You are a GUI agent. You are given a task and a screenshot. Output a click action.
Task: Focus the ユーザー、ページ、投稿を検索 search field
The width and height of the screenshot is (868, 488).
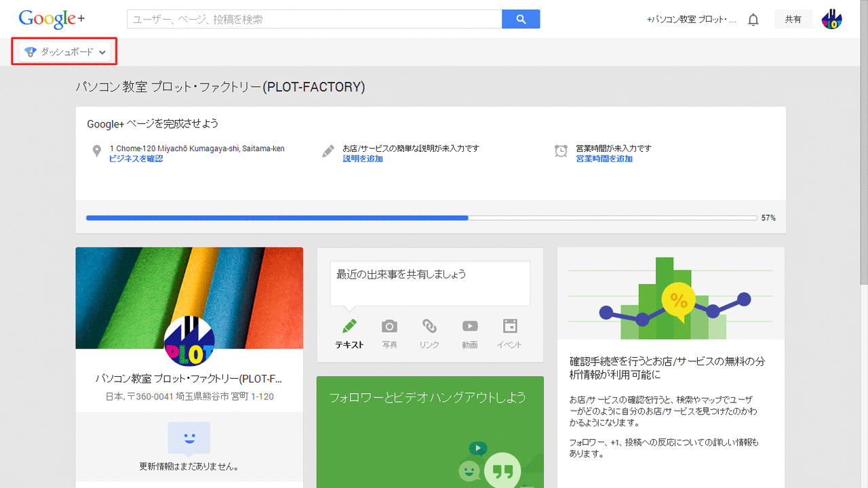click(x=314, y=19)
